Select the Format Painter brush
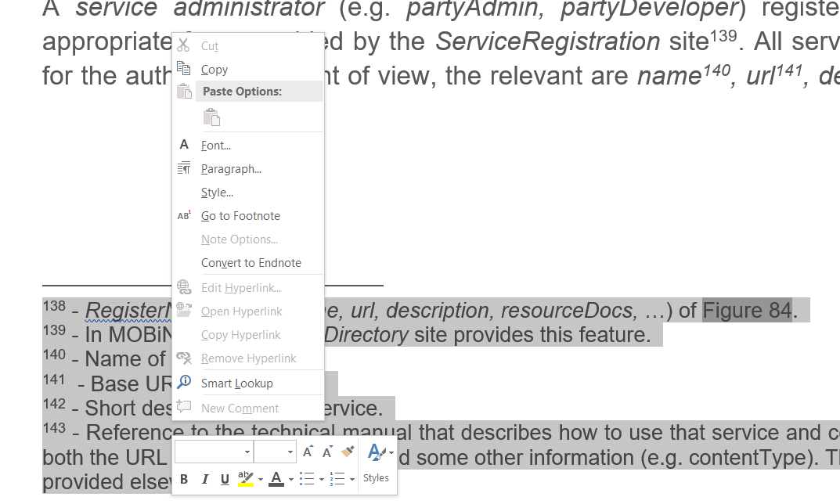 348,452
